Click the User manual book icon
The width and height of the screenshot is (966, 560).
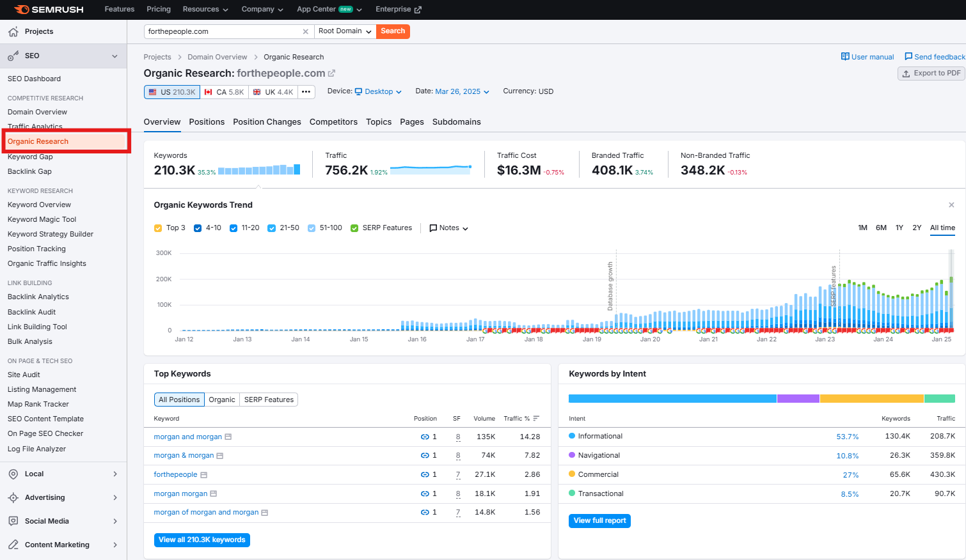click(845, 57)
